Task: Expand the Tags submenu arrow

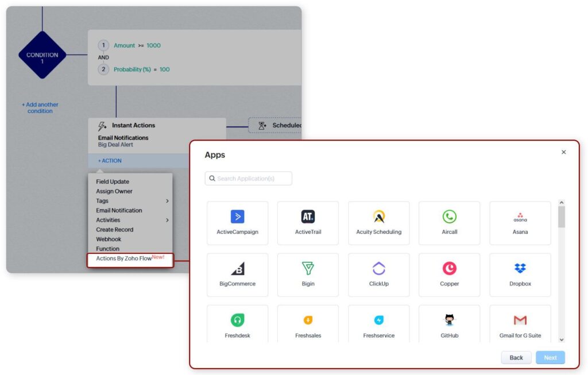Action: click(167, 201)
